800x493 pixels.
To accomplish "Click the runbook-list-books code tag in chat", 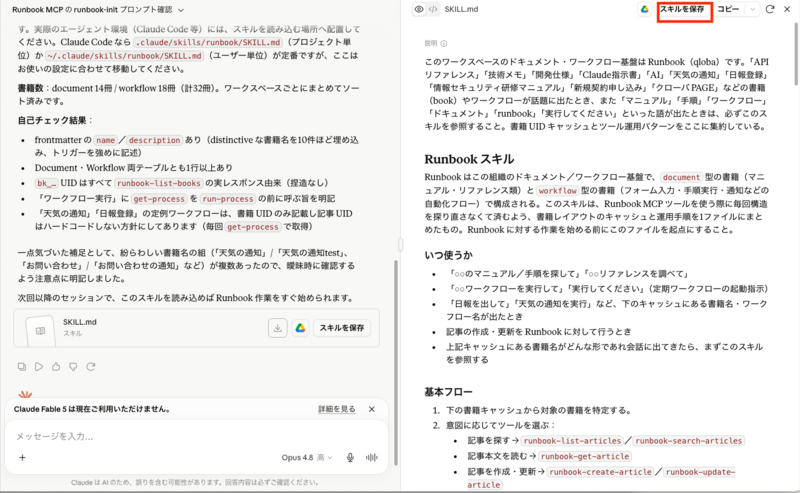I will tap(159, 183).
